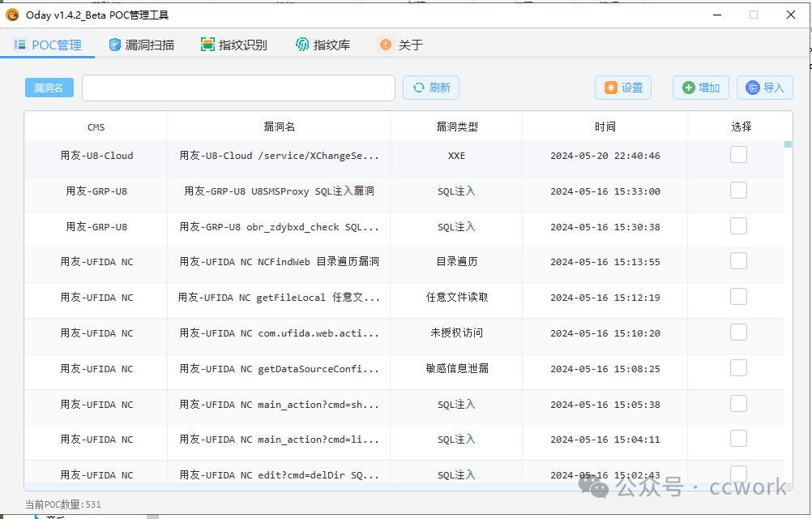Switch to the POC管理 tab
This screenshot has height=519, width=812.
point(48,45)
